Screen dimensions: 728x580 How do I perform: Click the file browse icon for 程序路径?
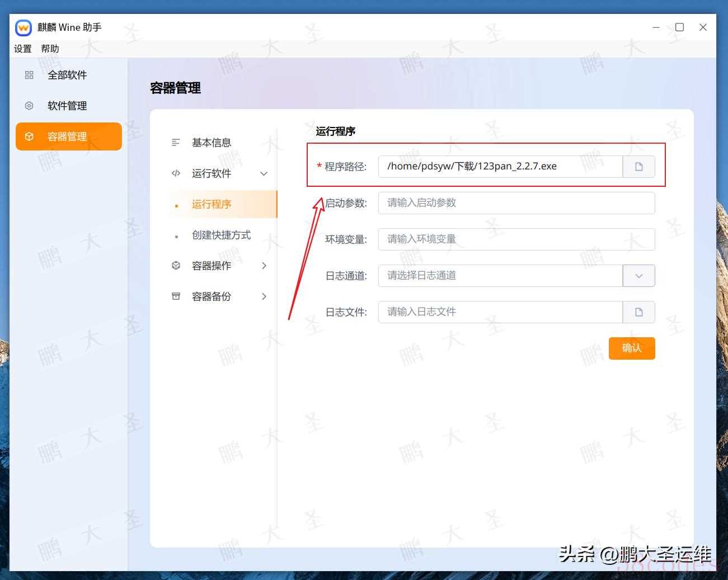point(638,167)
